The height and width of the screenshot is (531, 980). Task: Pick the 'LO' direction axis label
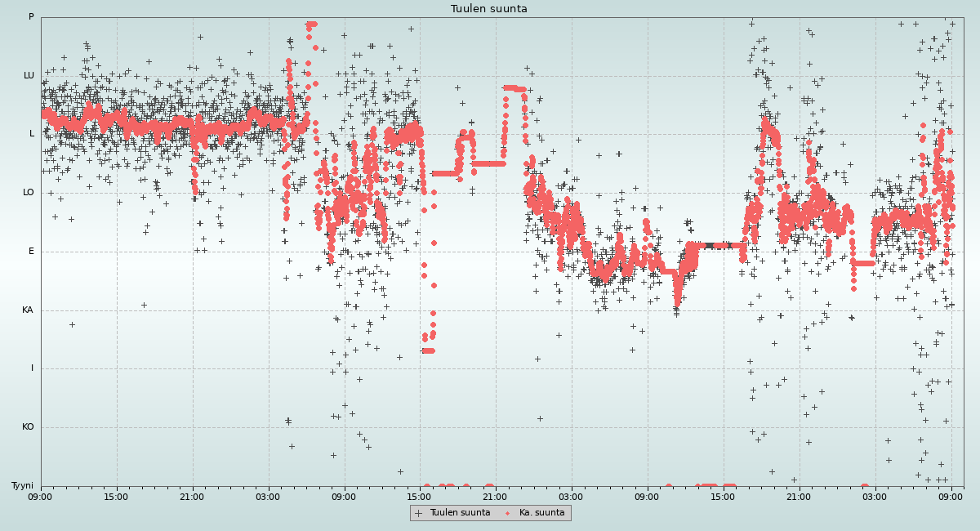coord(29,193)
